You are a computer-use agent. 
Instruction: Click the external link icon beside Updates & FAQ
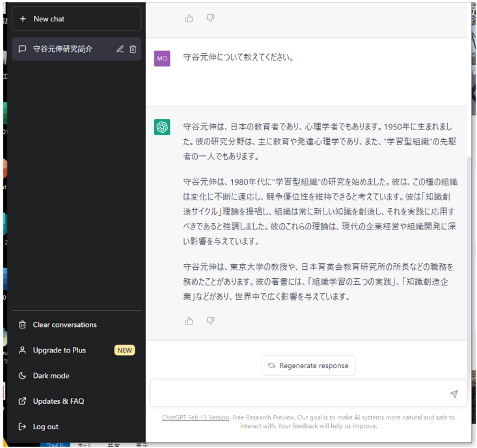[x=23, y=401]
